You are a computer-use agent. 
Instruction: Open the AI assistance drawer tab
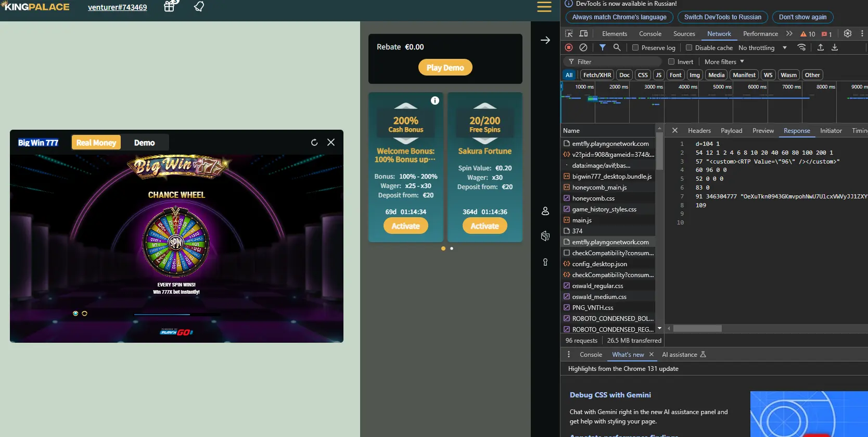(x=684, y=355)
